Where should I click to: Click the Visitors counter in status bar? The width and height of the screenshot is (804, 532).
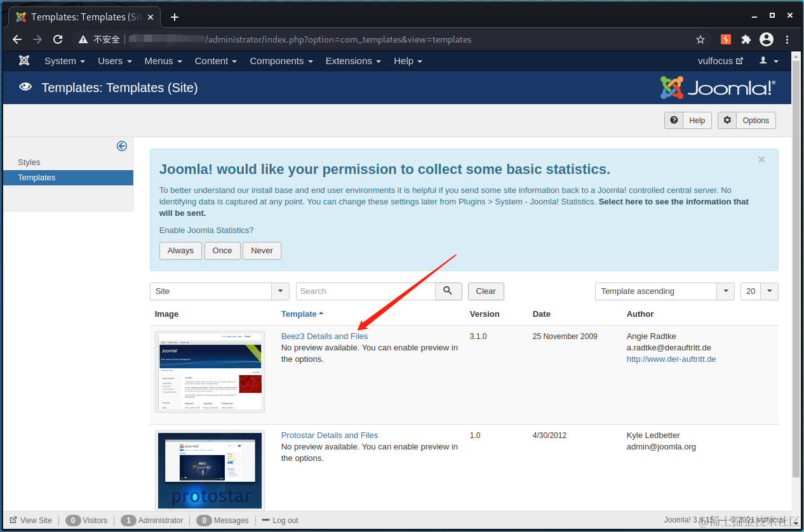(86, 521)
